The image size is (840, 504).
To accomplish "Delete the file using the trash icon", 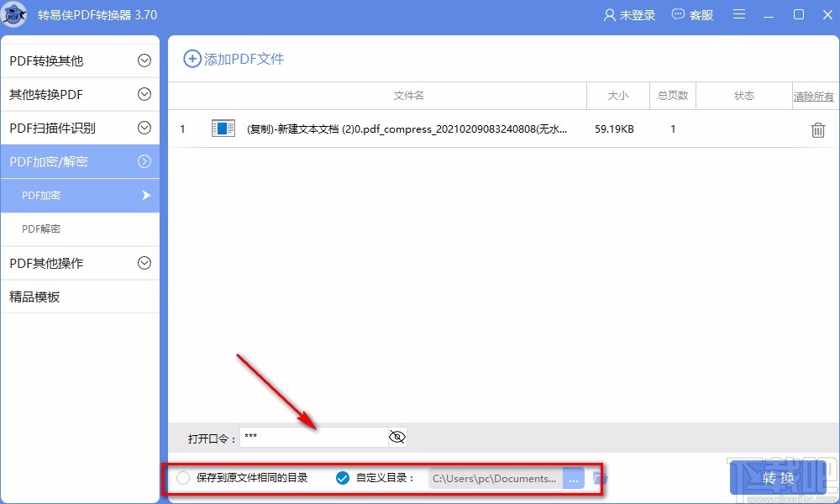I will tap(816, 129).
